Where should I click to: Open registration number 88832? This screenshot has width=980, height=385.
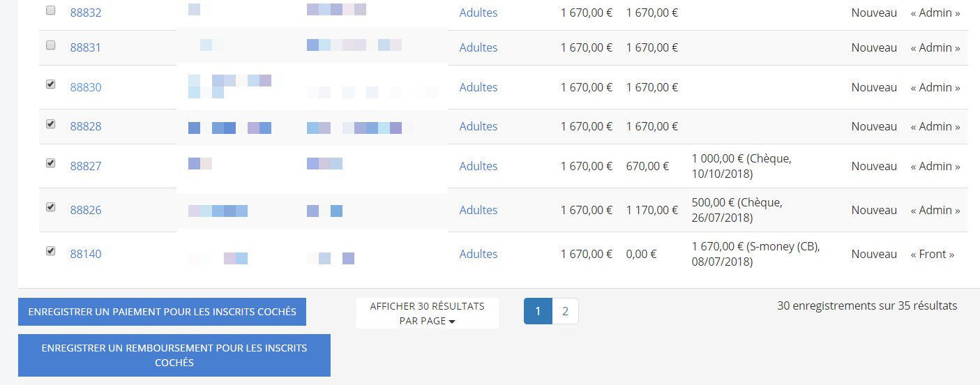pyautogui.click(x=86, y=13)
